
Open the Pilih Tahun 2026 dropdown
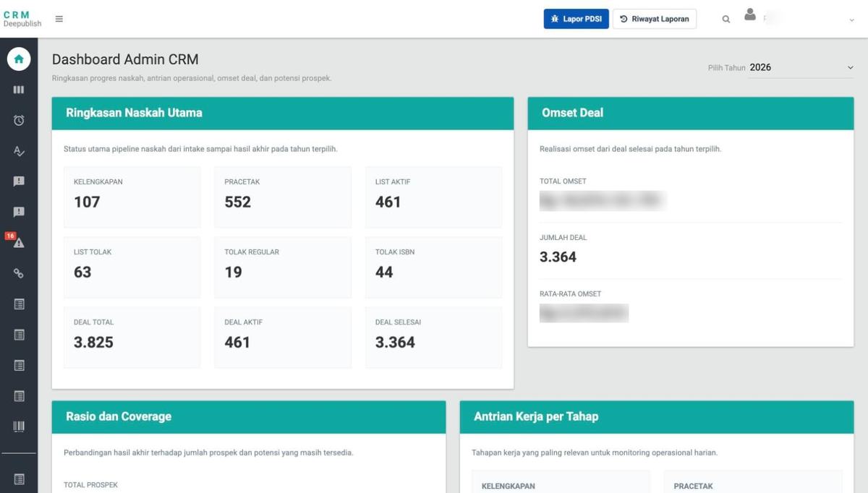pos(801,67)
